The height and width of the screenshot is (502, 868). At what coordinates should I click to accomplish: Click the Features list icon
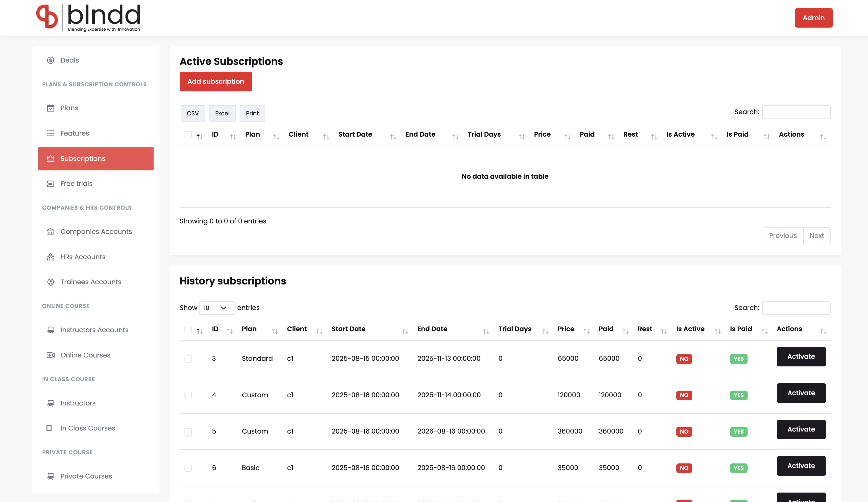coord(51,133)
